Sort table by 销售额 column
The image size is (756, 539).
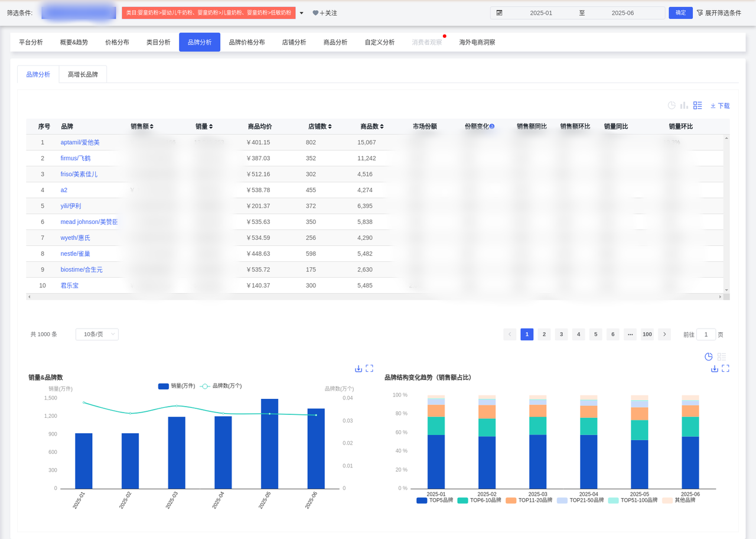(152, 126)
